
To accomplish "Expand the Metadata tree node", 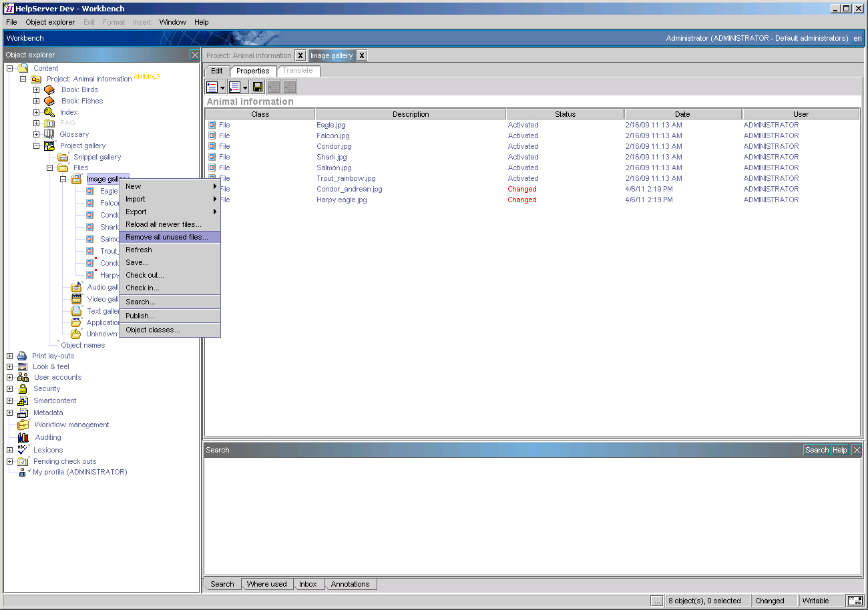I will (10, 412).
